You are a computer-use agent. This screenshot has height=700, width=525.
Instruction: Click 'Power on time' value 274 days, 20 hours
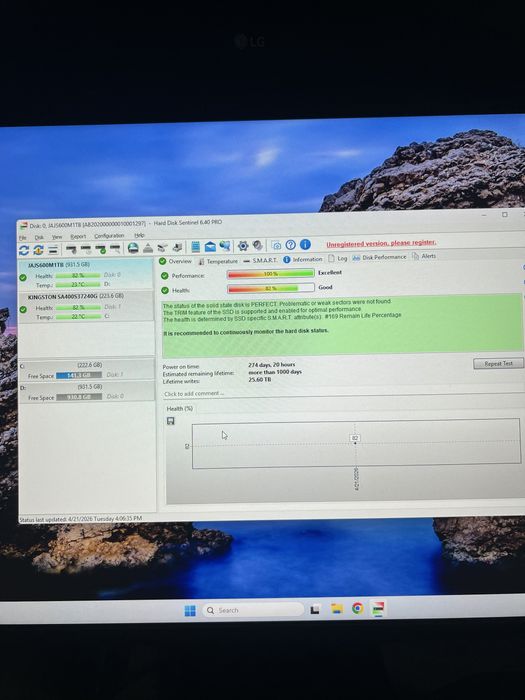pos(271,365)
